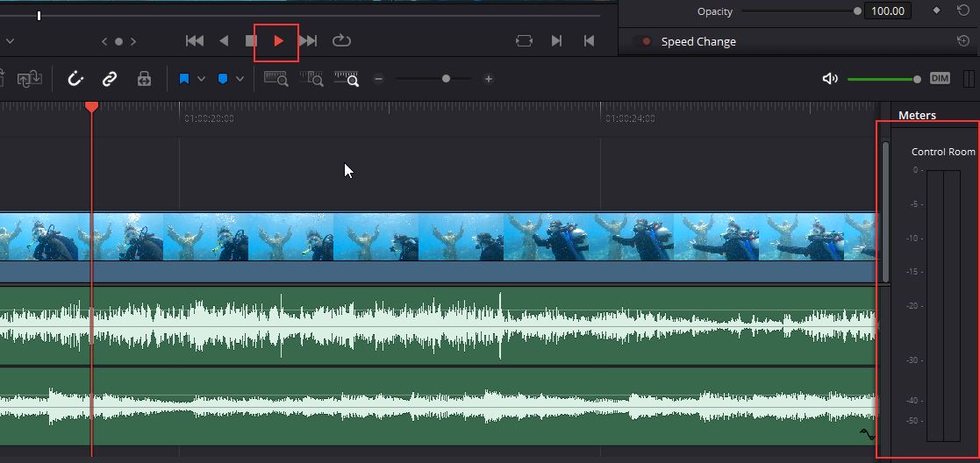Click the Match Frame icon
Viewport: 980px width, 463px height.
[524, 41]
